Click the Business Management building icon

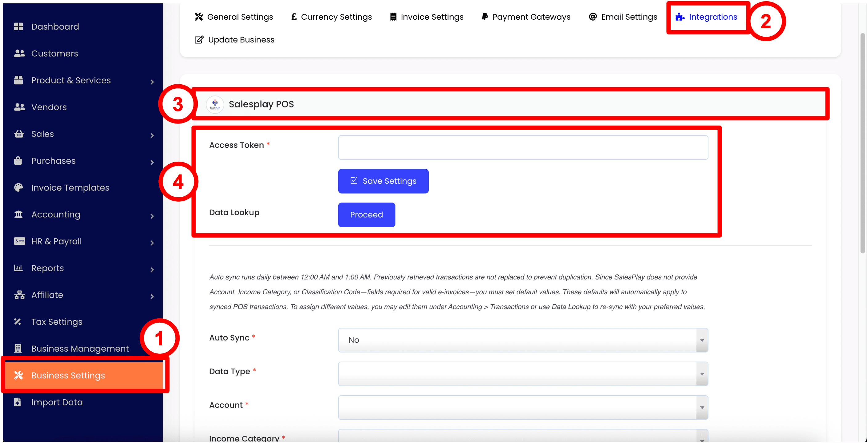(x=18, y=348)
